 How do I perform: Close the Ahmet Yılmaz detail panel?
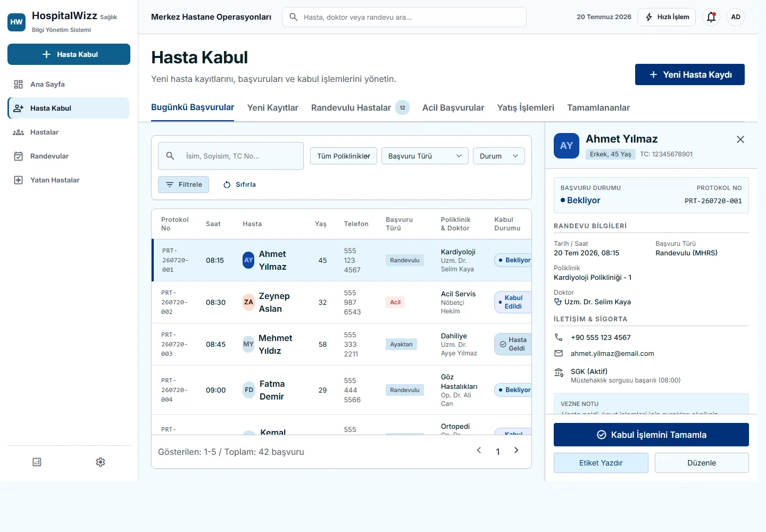pyautogui.click(x=740, y=139)
